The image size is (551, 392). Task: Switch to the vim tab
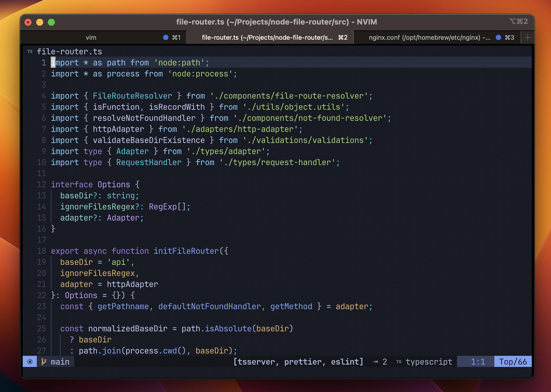(x=91, y=37)
